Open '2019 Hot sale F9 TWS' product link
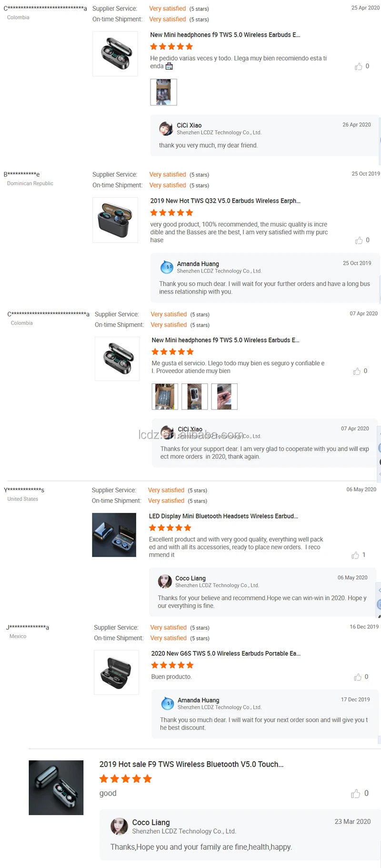 click(x=191, y=764)
